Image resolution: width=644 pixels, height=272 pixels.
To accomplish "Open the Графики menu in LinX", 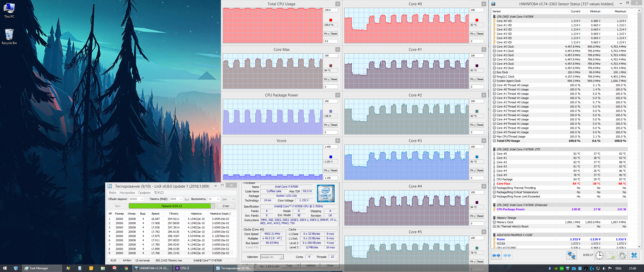I will pos(144,193).
